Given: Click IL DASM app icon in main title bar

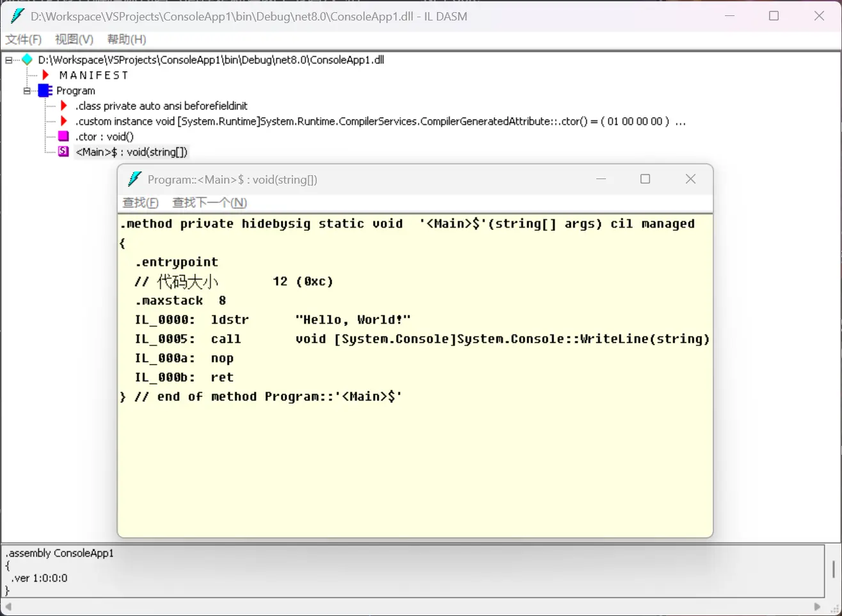Looking at the screenshot, I should click(x=17, y=16).
